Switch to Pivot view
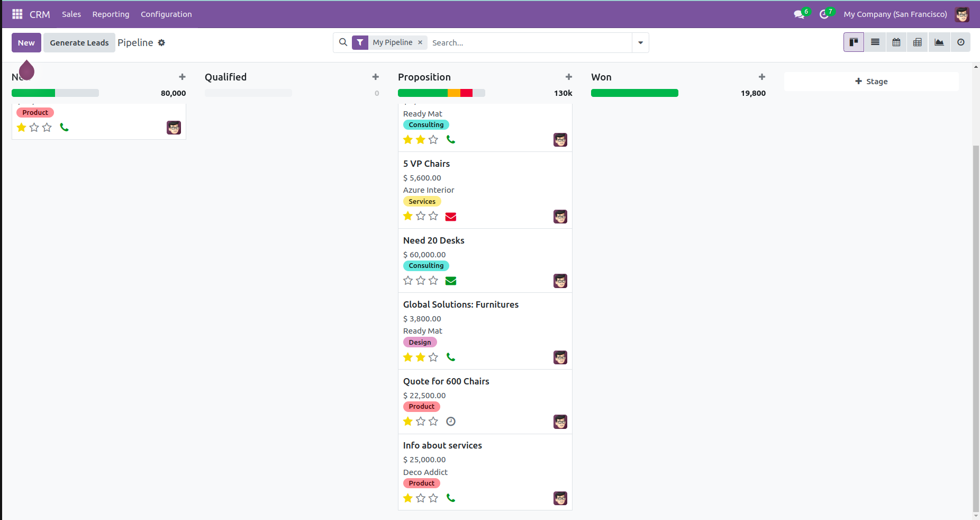 (x=918, y=42)
